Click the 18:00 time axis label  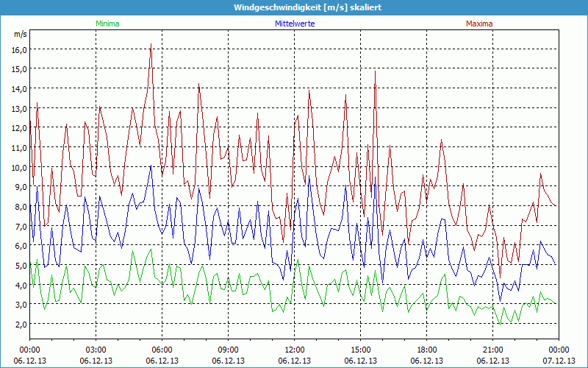tap(427, 350)
